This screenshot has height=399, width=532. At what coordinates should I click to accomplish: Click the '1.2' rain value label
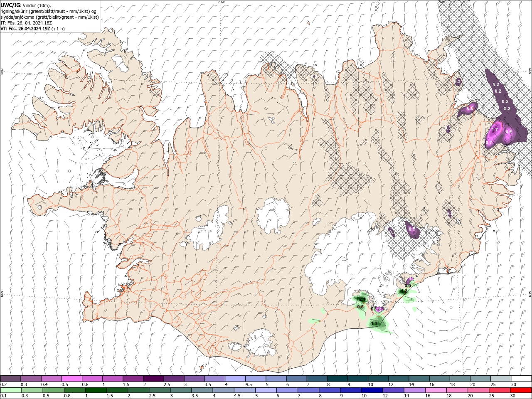[403, 291]
